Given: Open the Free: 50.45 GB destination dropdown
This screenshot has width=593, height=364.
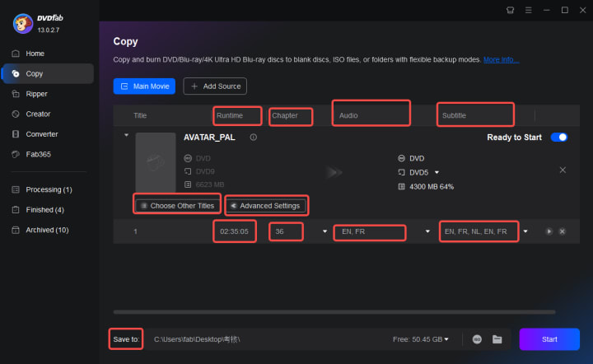Looking at the screenshot, I should [x=421, y=339].
